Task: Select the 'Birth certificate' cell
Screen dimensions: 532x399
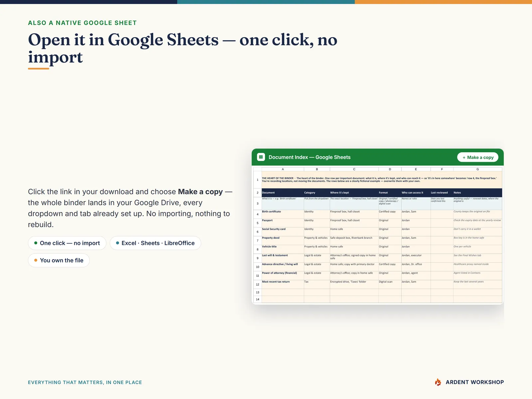Action: pos(283,214)
